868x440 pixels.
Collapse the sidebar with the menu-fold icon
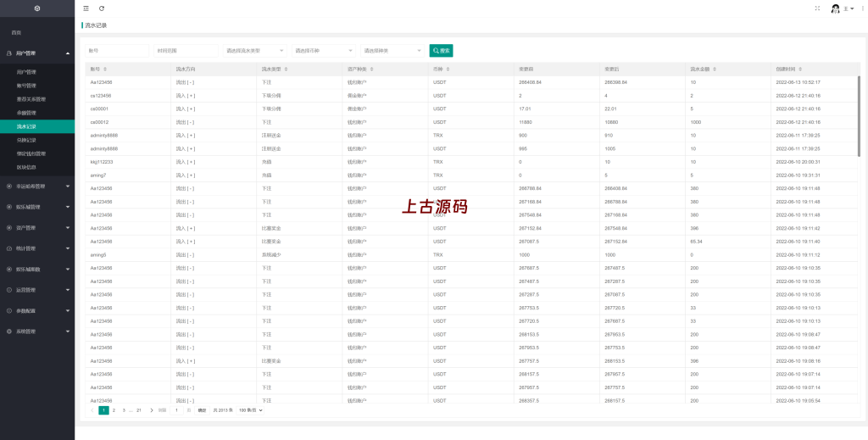[86, 8]
